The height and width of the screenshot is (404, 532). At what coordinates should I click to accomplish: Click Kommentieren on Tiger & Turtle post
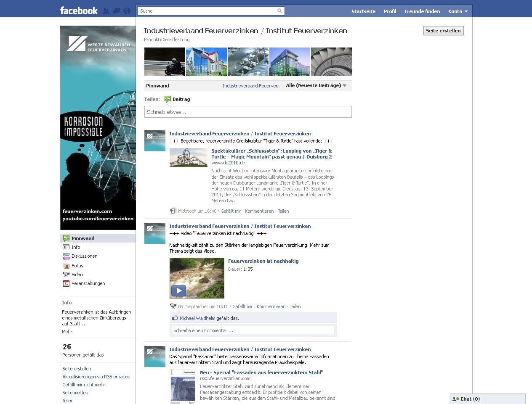(259, 211)
